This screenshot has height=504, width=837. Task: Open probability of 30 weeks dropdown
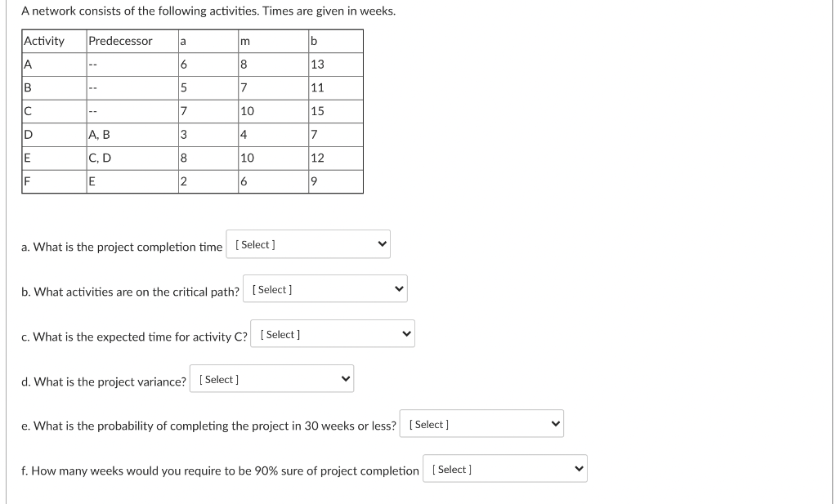pos(481,424)
